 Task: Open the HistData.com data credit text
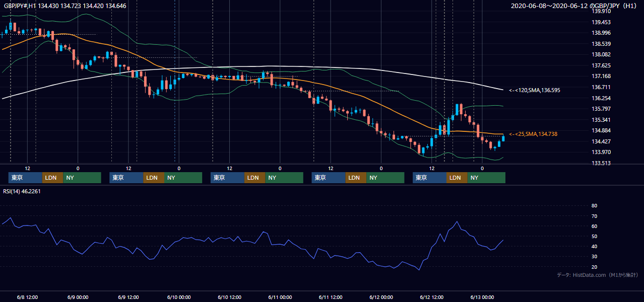[597, 275]
